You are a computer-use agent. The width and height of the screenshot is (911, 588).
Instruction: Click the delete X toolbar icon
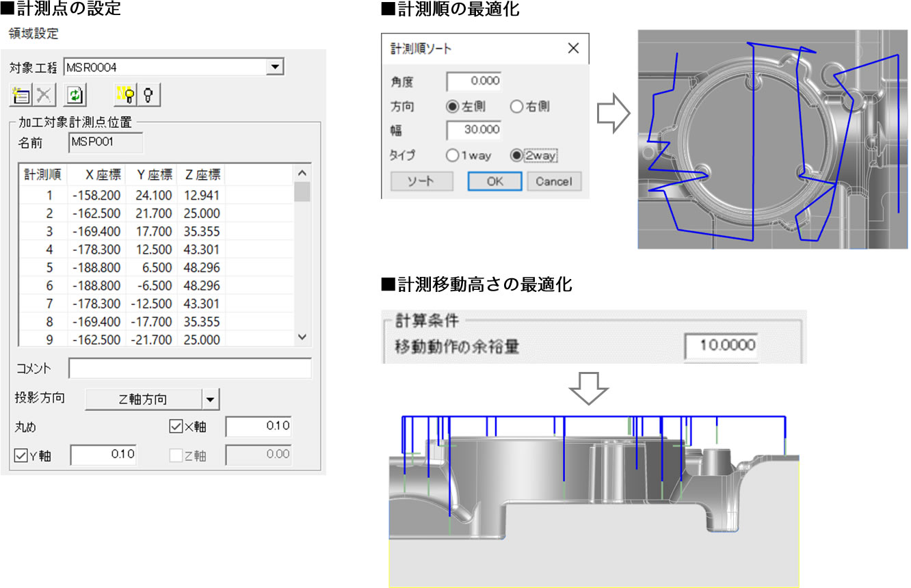[x=44, y=95]
